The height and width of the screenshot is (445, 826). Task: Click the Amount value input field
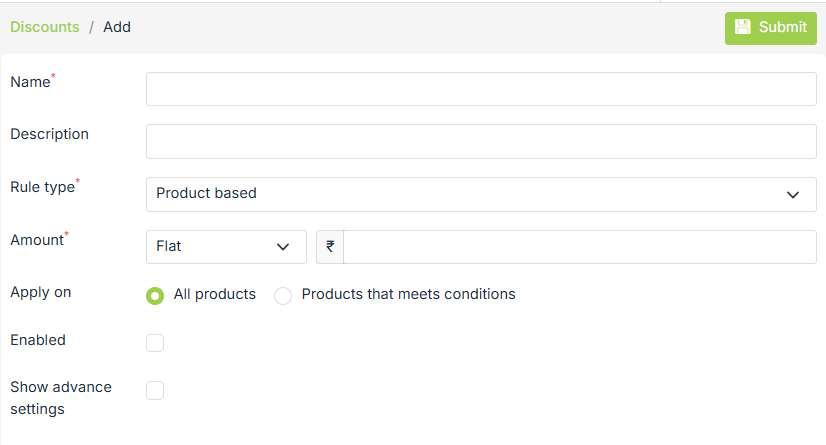pos(579,247)
